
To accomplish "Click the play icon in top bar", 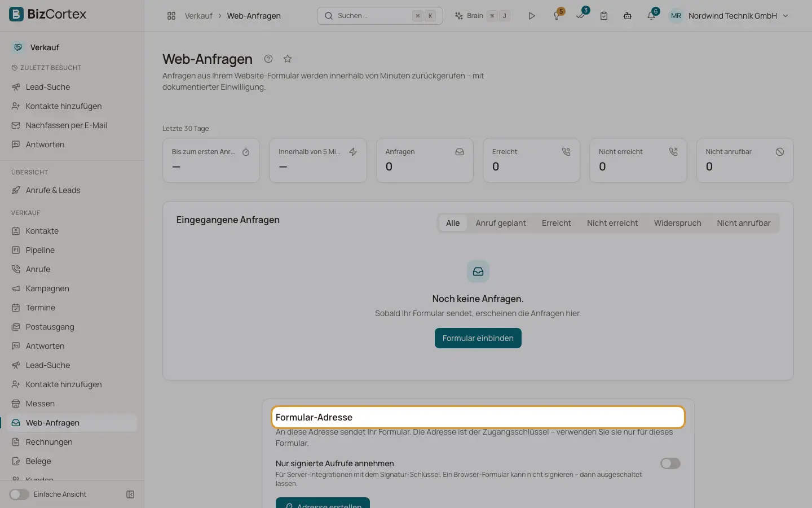I will (x=532, y=16).
